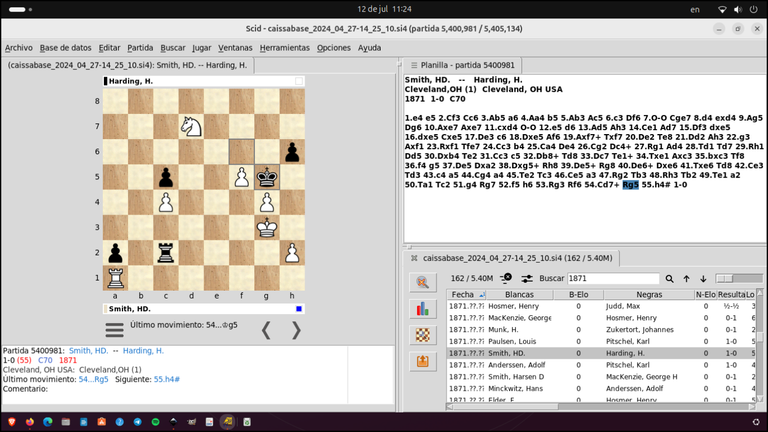Image resolution: width=768 pixels, height=432 pixels.
Task: Select the caissabase game list tab
Action: coord(517,258)
